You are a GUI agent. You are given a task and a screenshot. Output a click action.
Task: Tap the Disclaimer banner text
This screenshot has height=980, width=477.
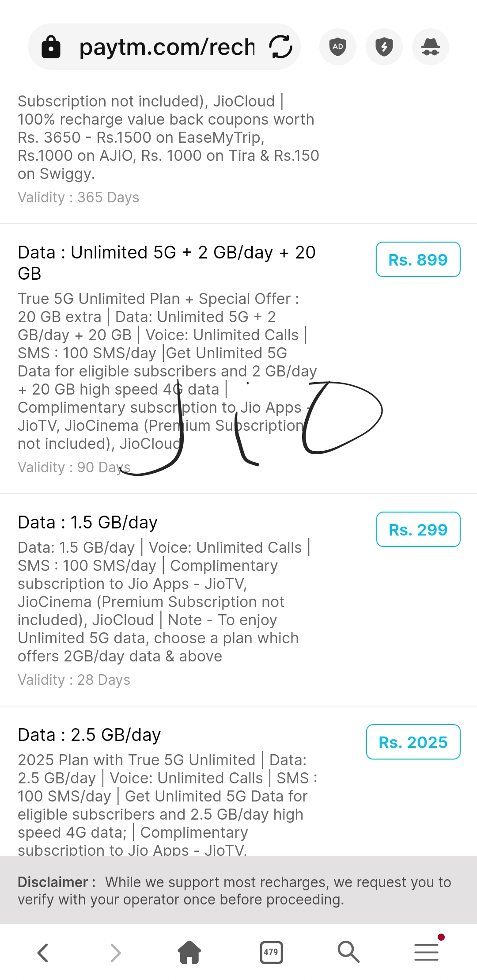point(234,890)
